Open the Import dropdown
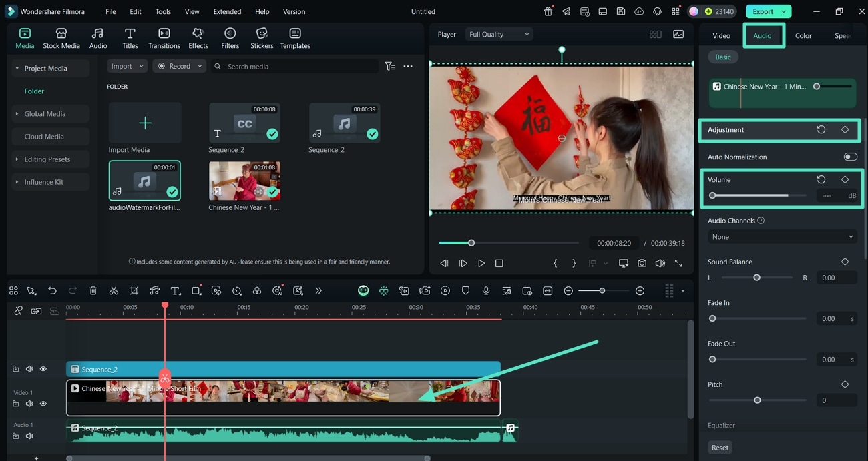868x461 pixels. 127,66
